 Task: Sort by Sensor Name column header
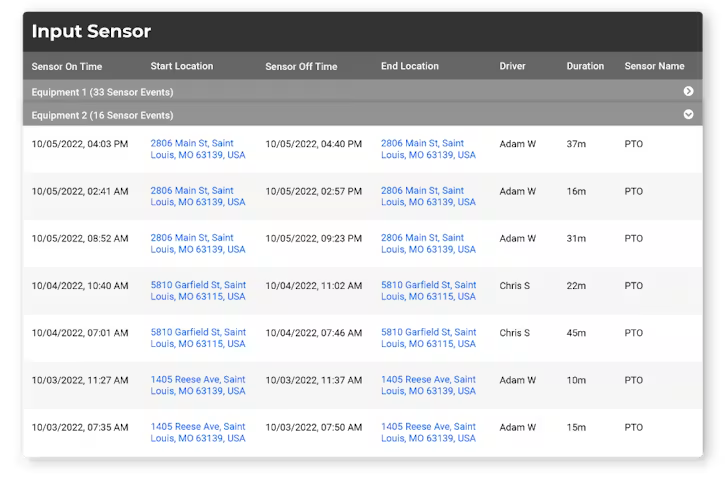click(x=654, y=66)
